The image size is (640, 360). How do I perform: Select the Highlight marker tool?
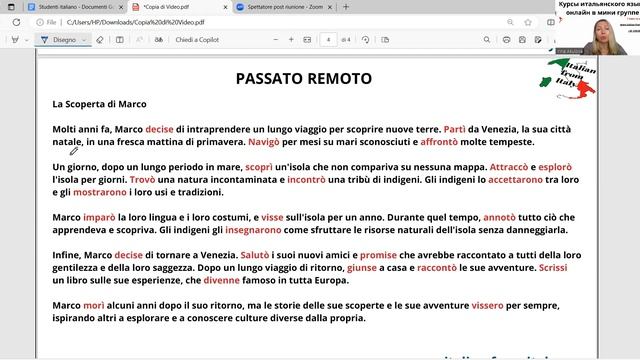15,40
